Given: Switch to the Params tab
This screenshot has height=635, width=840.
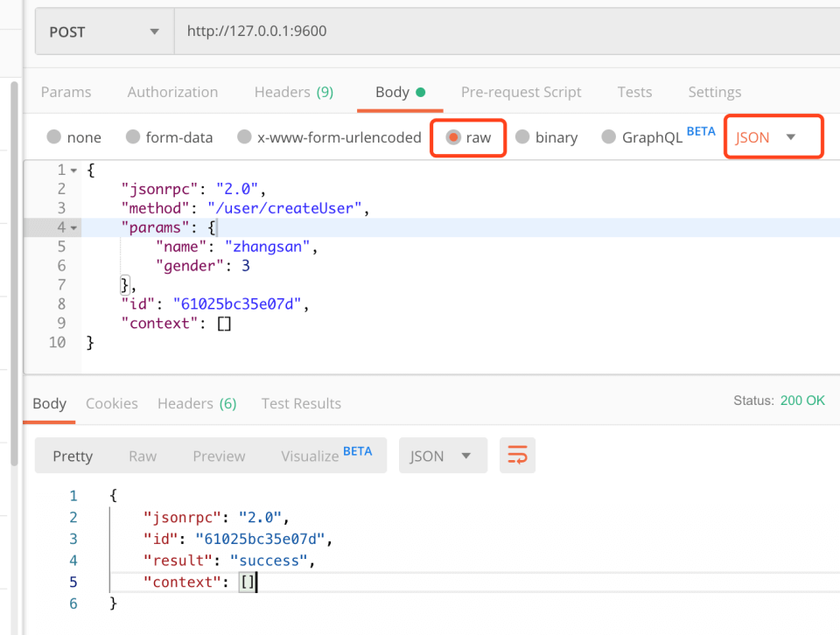Looking at the screenshot, I should pos(66,92).
